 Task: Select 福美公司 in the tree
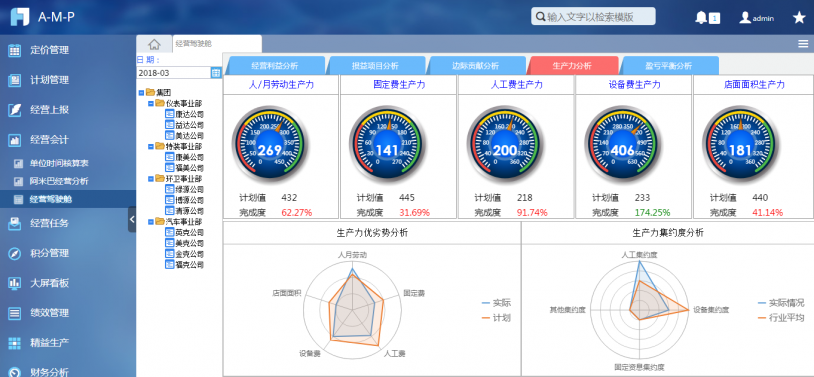(189, 168)
